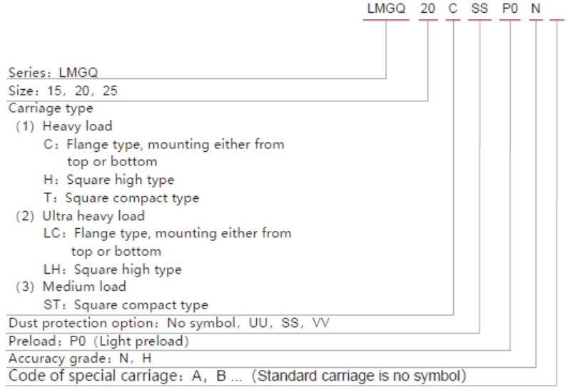
Task: Select the Dust protection option line
Action: coord(169,323)
